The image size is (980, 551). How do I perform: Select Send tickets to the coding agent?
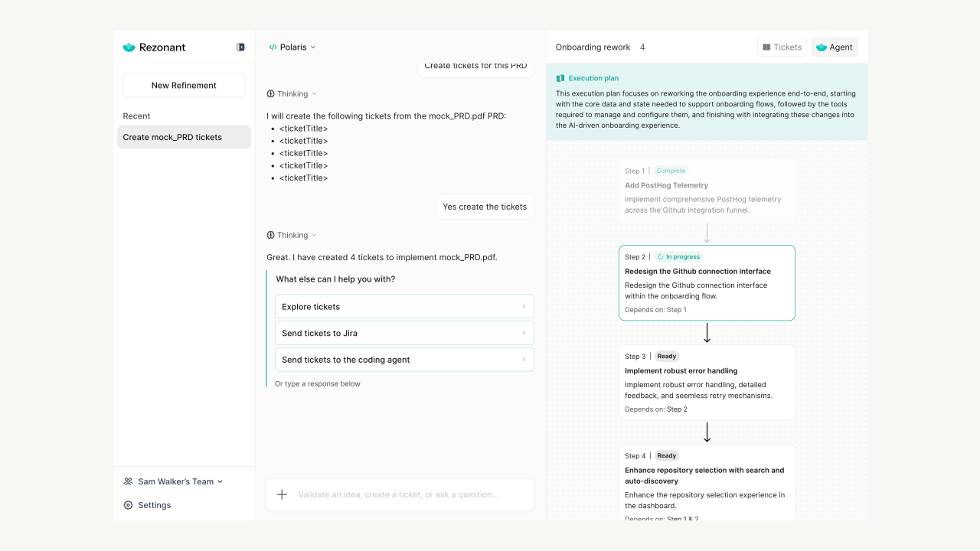click(404, 360)
